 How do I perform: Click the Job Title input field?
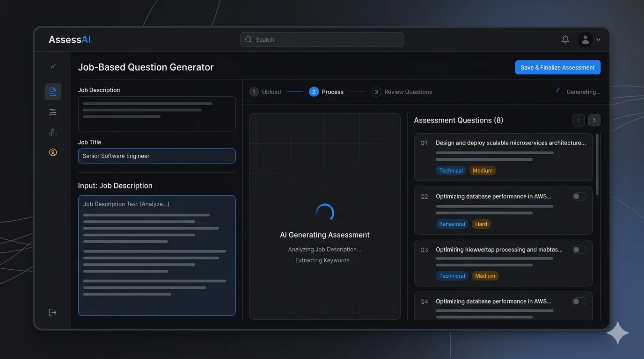point(157,156)
